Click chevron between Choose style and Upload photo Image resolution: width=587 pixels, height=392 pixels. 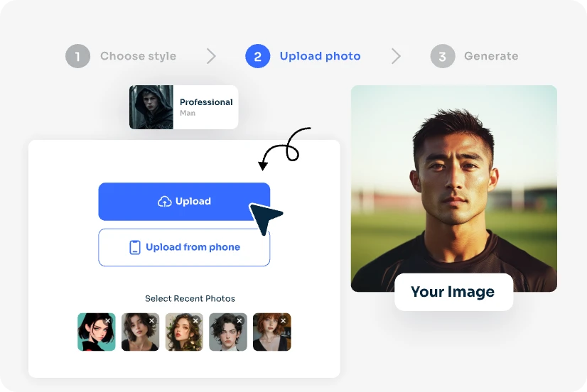212,56
